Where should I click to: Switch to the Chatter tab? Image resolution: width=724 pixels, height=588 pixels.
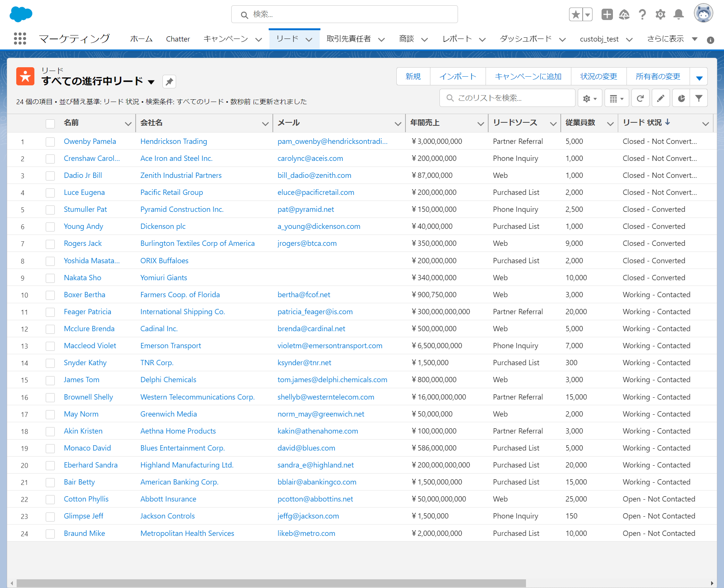click(x=178, y=39)
